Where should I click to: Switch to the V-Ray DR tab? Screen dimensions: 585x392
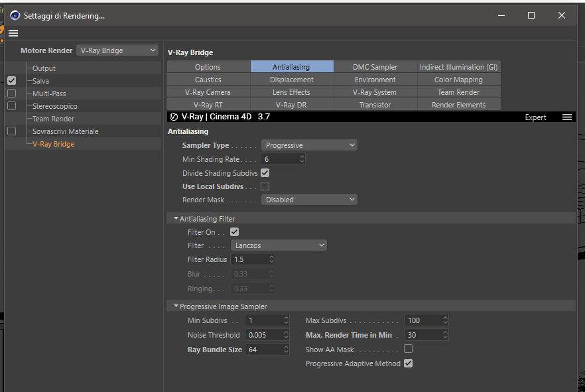[x=292, y=105]
